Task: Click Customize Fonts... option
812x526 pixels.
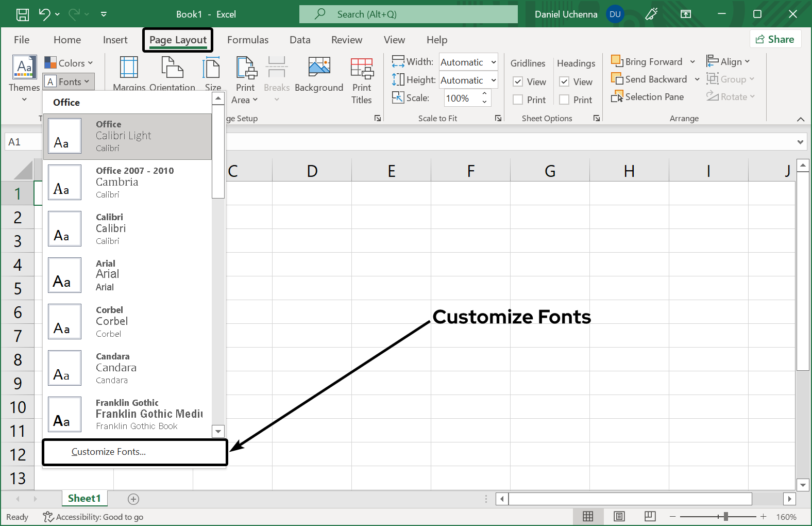Action: coord(134,452)
